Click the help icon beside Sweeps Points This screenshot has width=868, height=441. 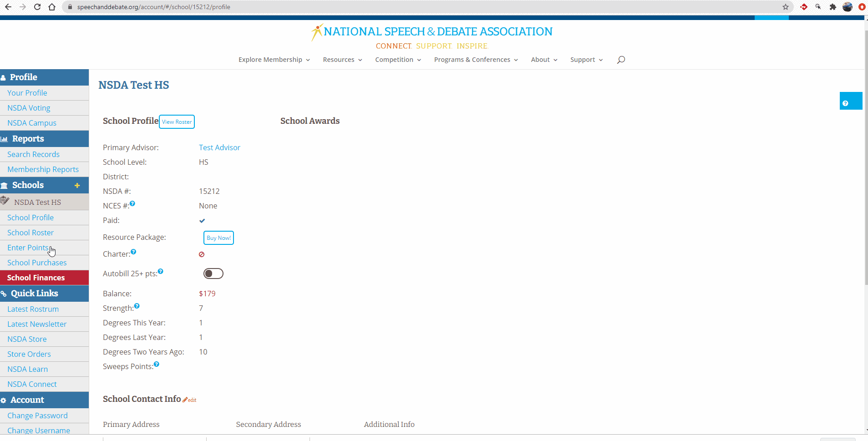(x=157, y=365)
